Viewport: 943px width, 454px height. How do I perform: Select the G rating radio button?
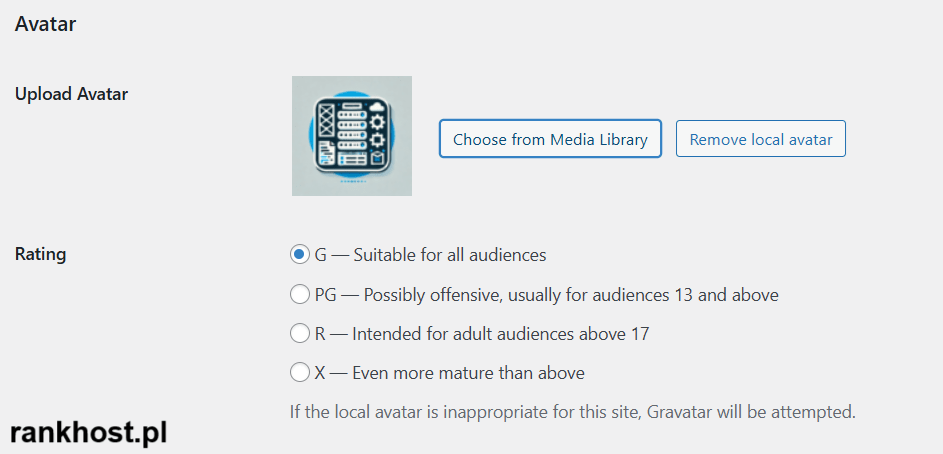(x=299, y=254)
